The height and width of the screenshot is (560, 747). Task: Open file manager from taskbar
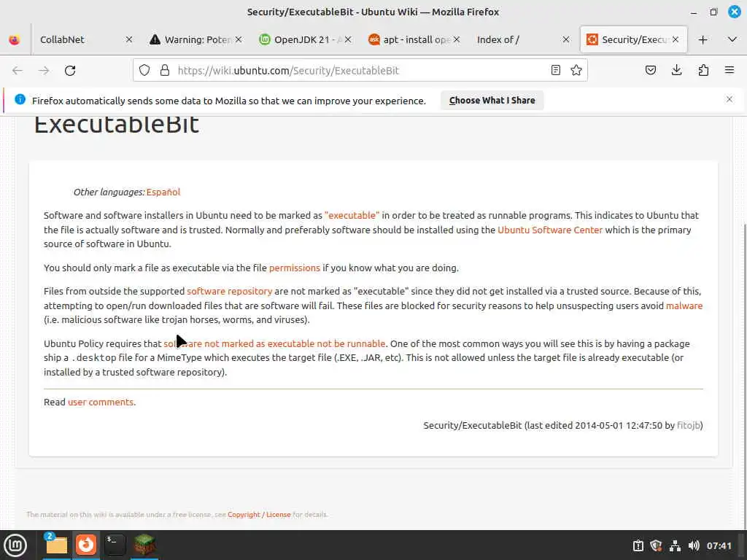click(x=56, y=545)
